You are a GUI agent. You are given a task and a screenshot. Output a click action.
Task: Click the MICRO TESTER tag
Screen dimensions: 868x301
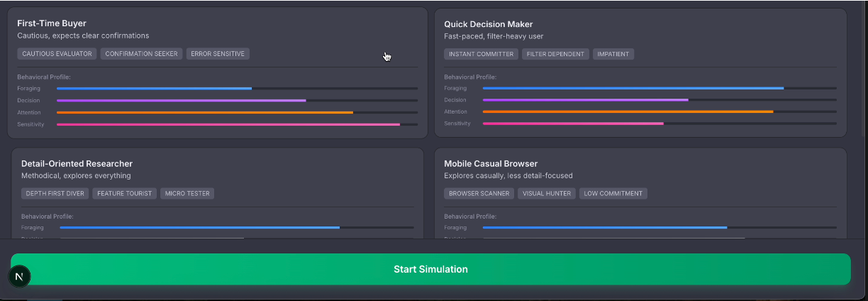point(187,193)
